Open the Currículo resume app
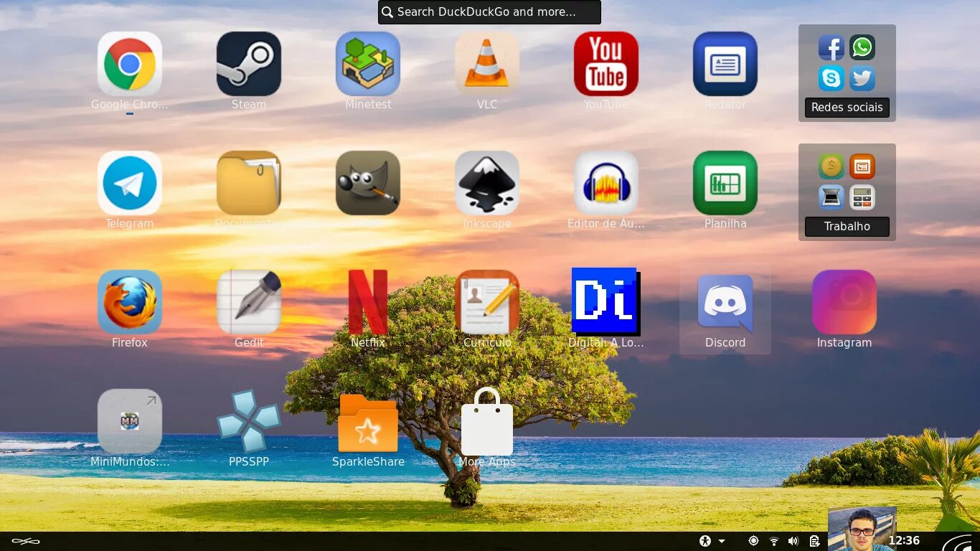 tap(487, 302)
